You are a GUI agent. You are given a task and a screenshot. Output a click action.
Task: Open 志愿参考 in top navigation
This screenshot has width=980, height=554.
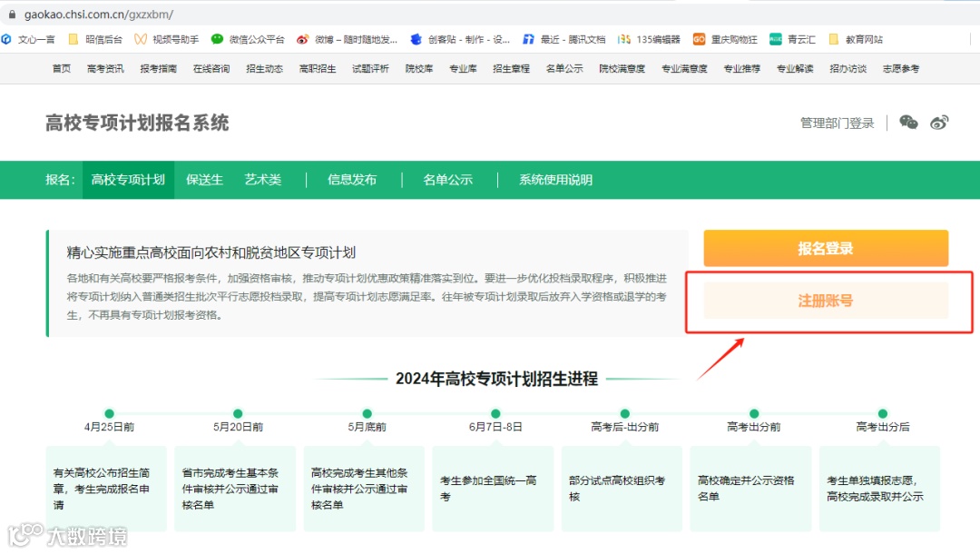click(901, 69)
